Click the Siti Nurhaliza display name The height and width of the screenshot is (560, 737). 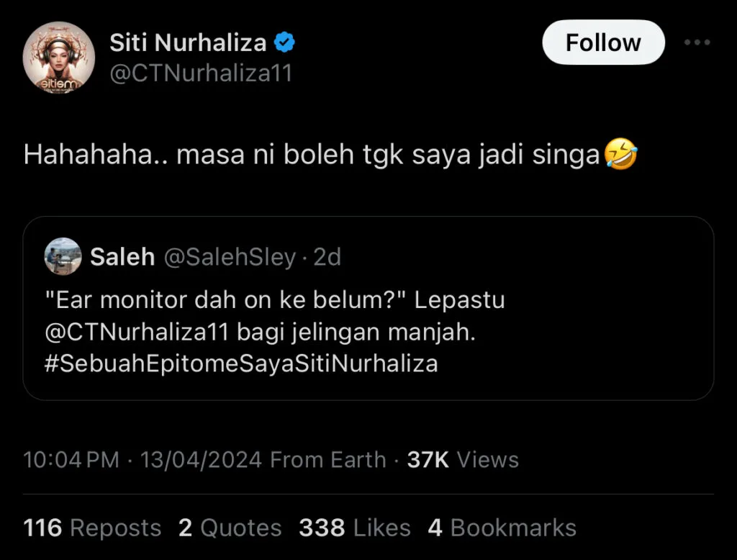pyautogui.click(x=188, y=43)
